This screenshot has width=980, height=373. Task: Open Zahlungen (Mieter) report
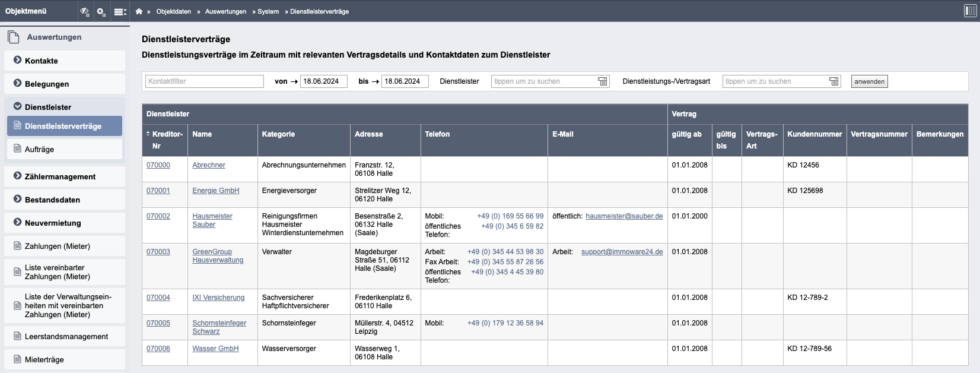(x=65, y=246)
